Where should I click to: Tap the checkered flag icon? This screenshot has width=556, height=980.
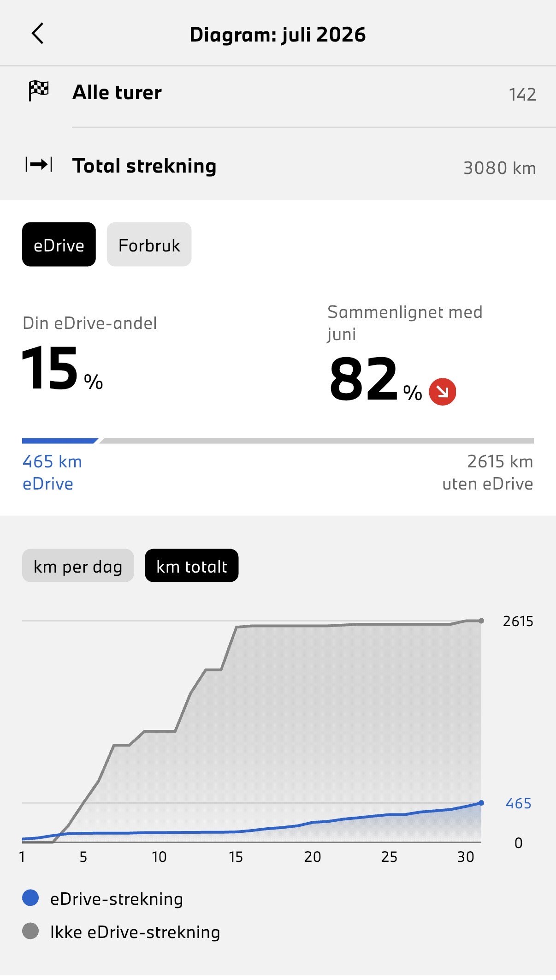pyautogui.click(x=39, y=91)
